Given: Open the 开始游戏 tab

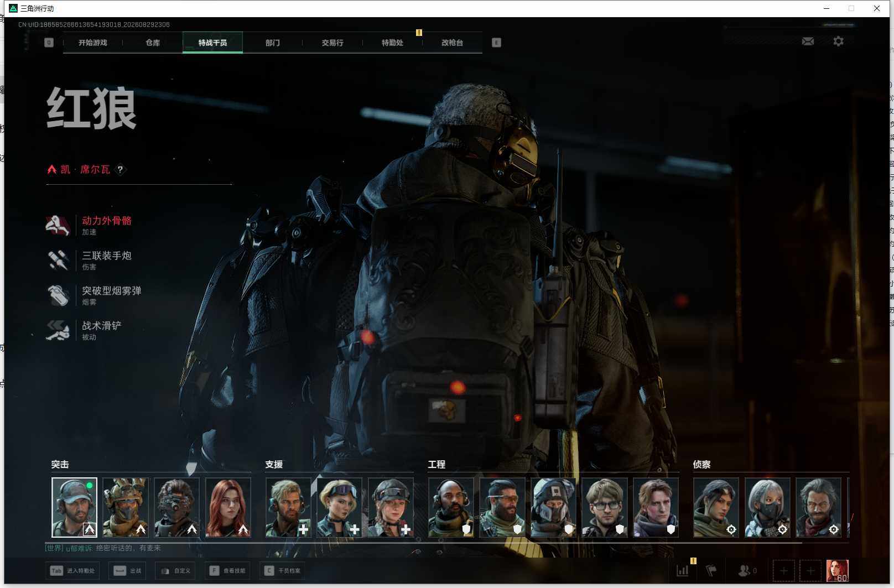Looking at the screenshot, I should [92, 43].
